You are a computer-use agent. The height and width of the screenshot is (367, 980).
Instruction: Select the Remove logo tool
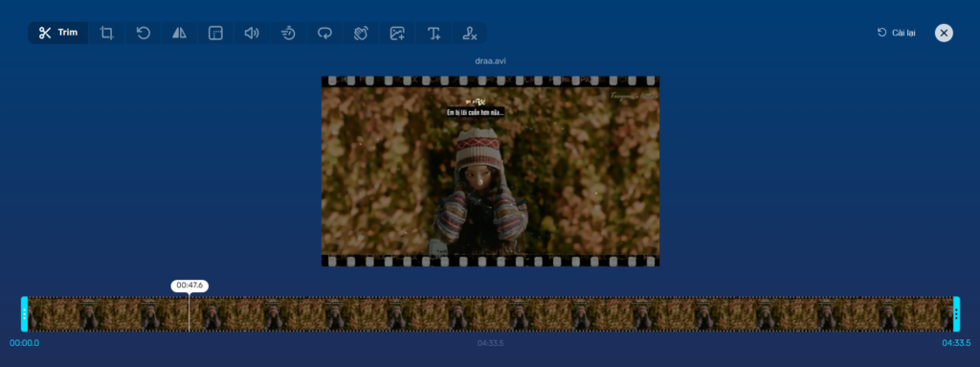pyautogui.click(x=469, y=34)
